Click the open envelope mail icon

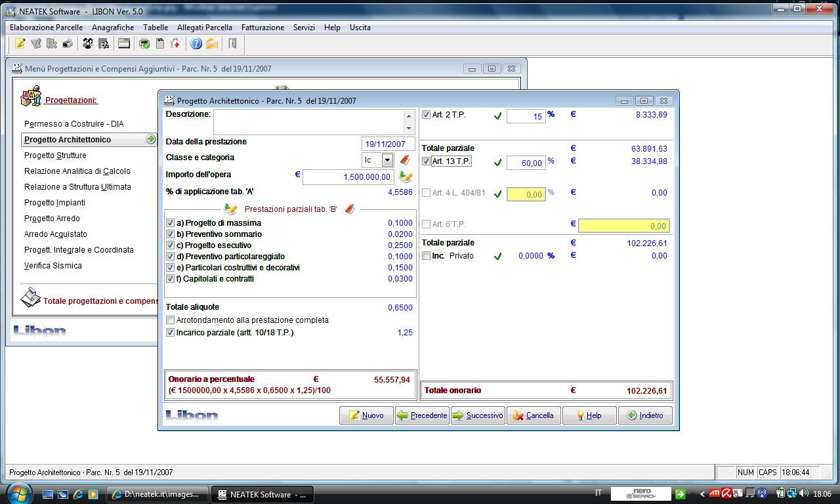[211, 44]
